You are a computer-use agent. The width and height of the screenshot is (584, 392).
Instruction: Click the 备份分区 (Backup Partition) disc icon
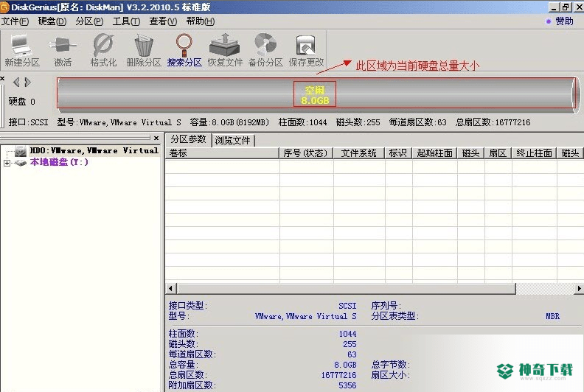point(265,50)
